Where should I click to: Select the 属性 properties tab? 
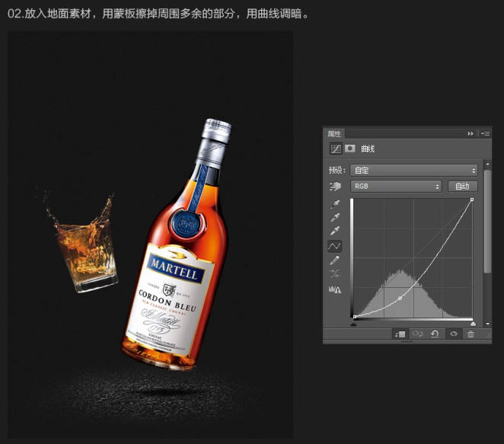click(334, 133)
